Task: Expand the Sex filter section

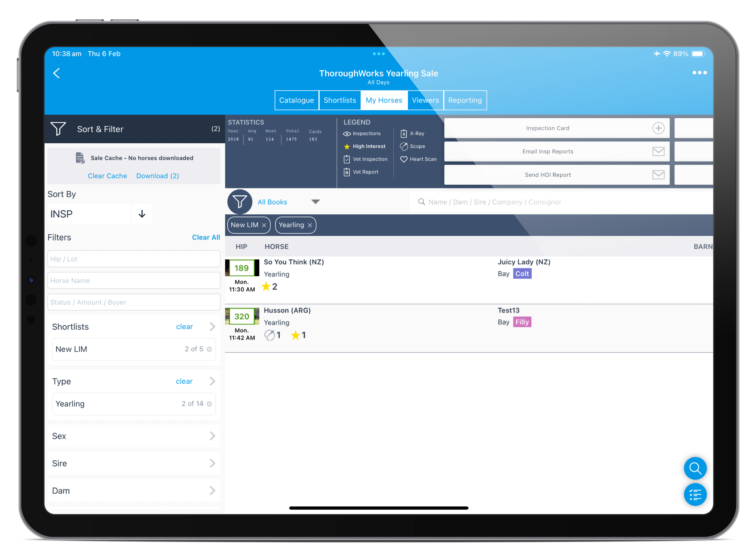Action: coord(214,435)
